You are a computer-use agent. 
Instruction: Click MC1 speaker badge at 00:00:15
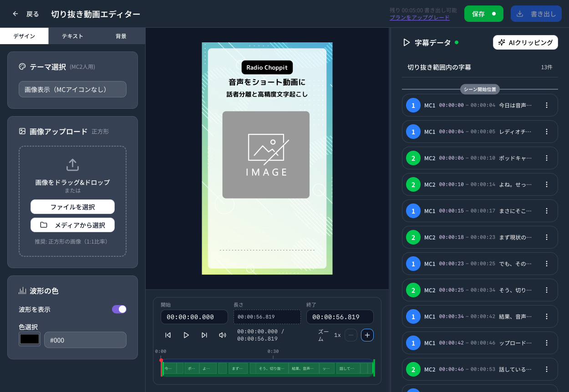413,211
